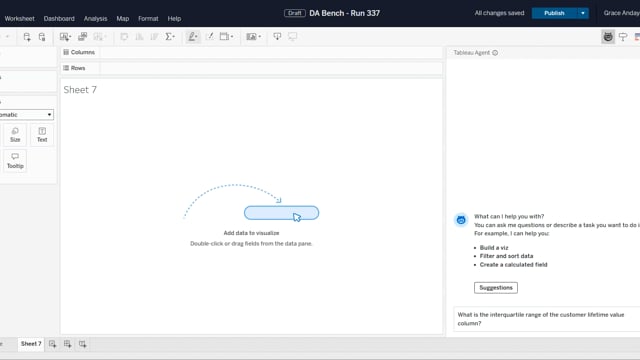Click the Build a viz bullet text

coord(494,248)
